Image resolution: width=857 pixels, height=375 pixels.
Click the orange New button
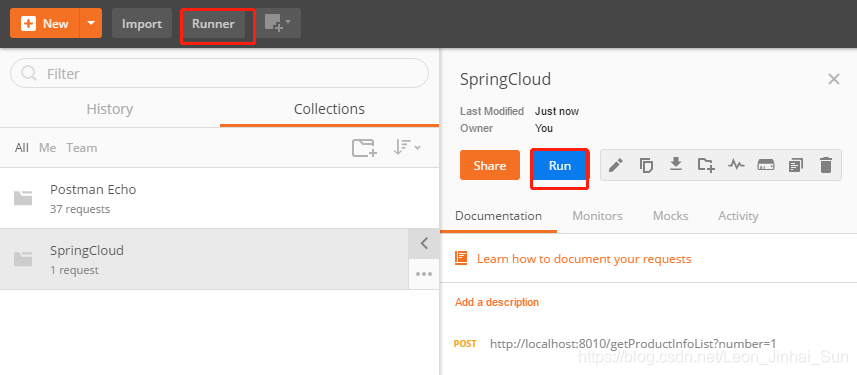(45, 24)
